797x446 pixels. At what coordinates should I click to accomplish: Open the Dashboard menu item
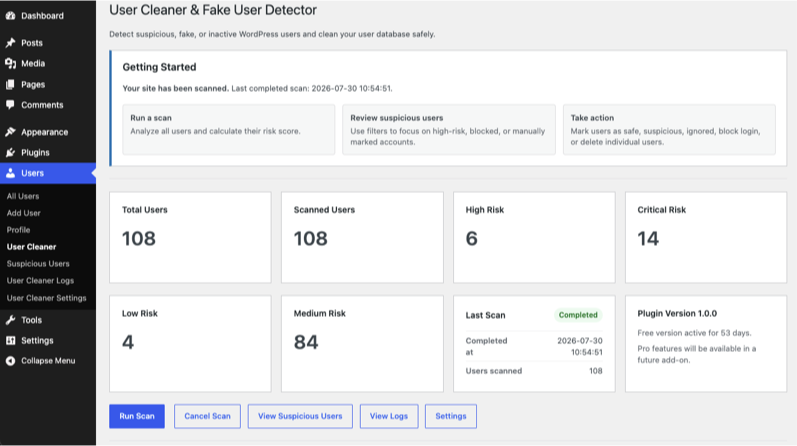[x=48, y=16]
